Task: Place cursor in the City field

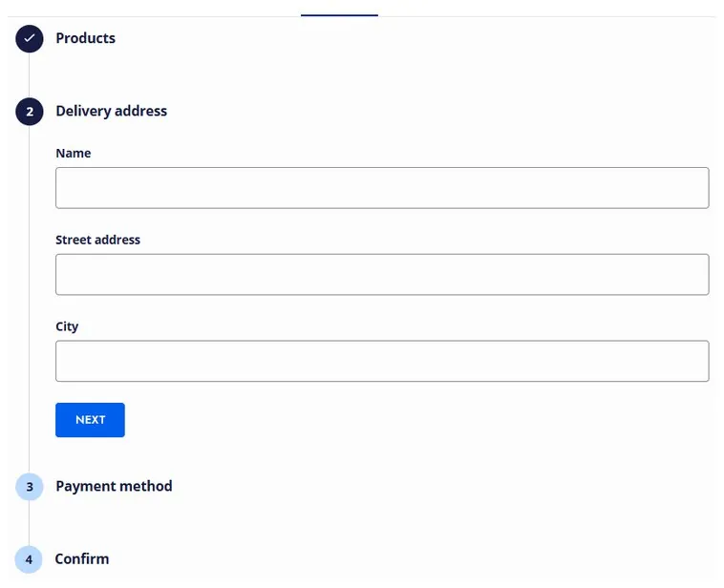Action: 382,361
